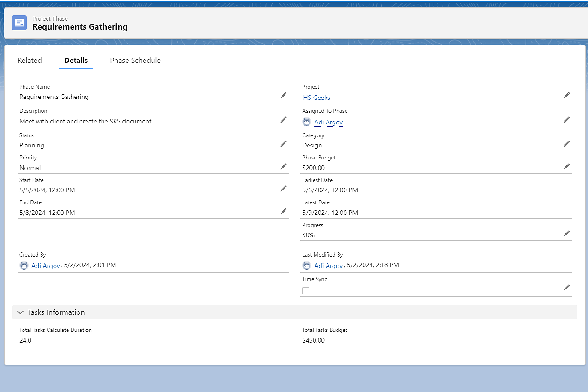This screenshot has height=392, width=588.
Task: Click the Status field edit pencil
Action: tap(284, 144)
